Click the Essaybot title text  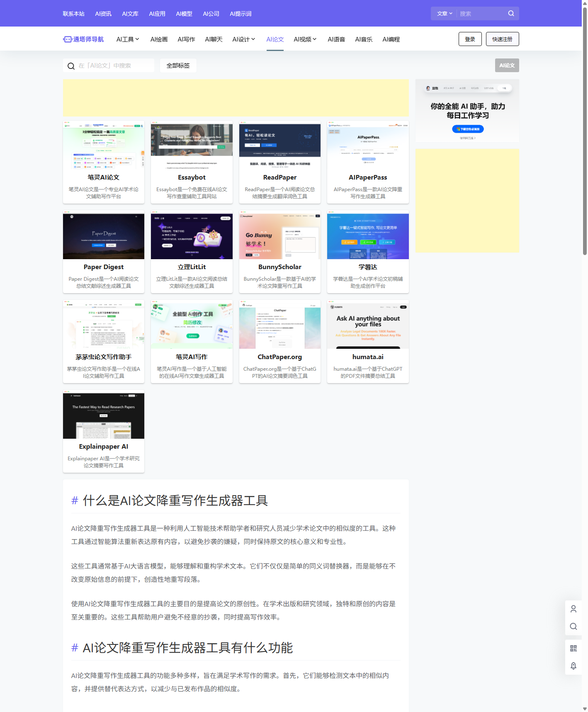pos(192,177)
